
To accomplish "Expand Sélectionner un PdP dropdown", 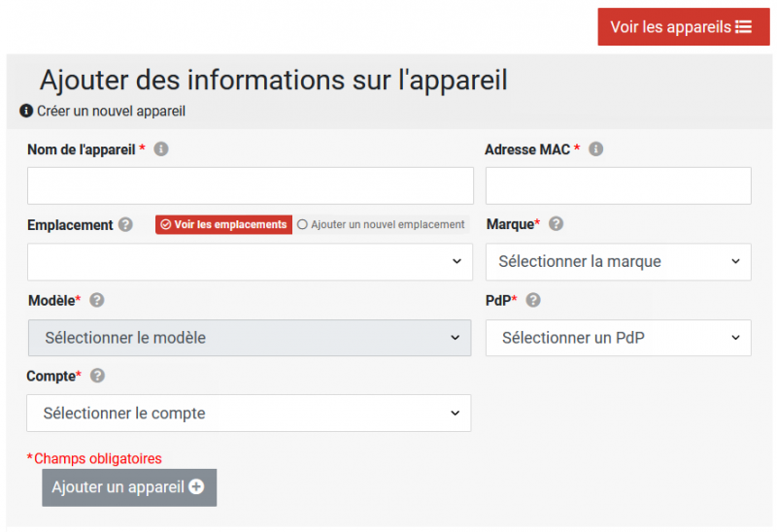I will pyautogui.click(x=619, y=338).
